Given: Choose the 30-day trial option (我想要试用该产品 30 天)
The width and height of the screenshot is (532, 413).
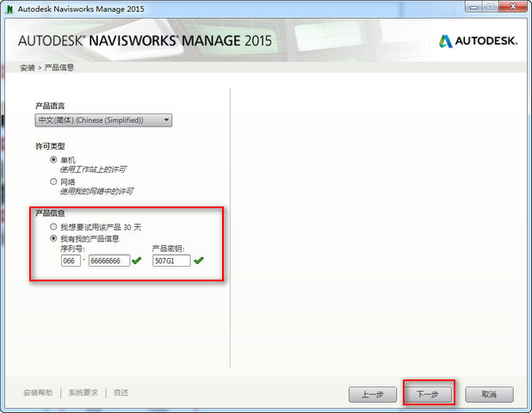Looking at the screenshot, I should coord(53,227).
